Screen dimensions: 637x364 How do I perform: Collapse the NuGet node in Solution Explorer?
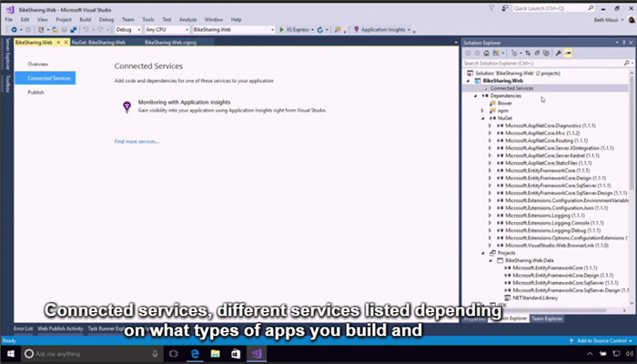(x=482, y=118)
